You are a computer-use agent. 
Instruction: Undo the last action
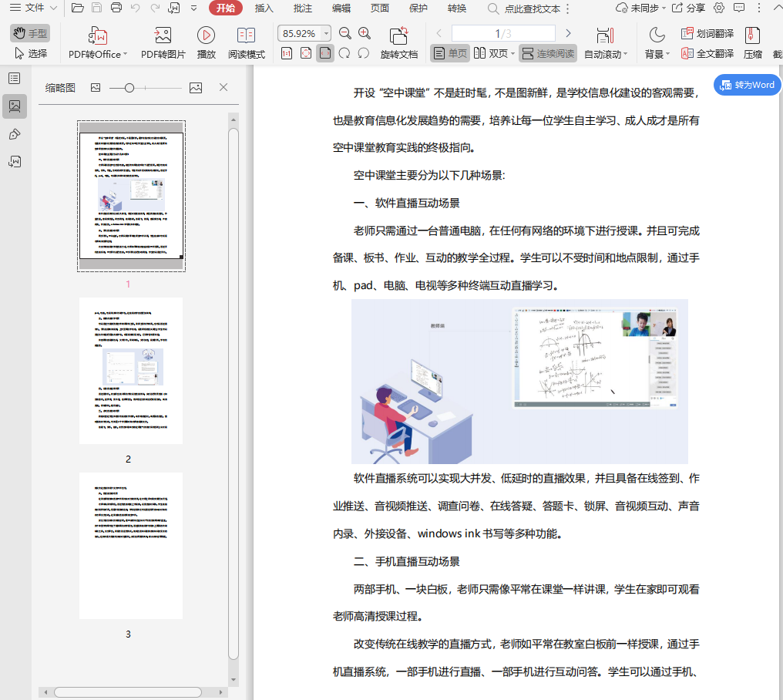tap(136, 8)
